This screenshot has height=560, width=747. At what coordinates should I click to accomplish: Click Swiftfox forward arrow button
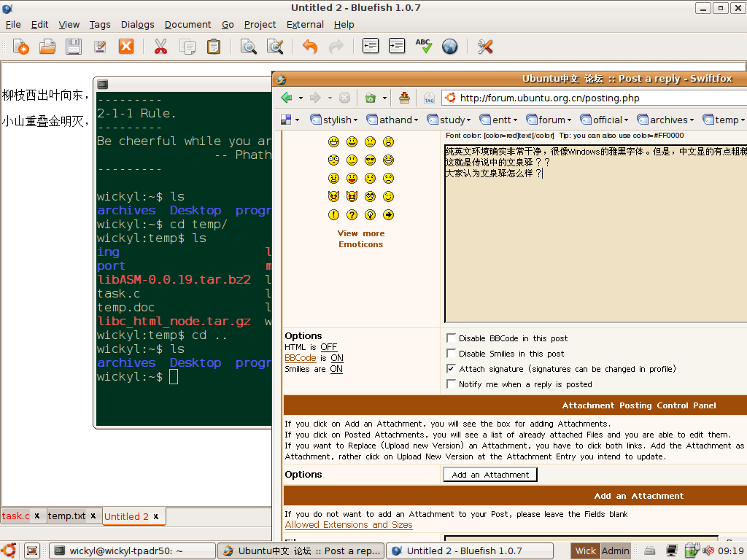[x=315, y=98]
